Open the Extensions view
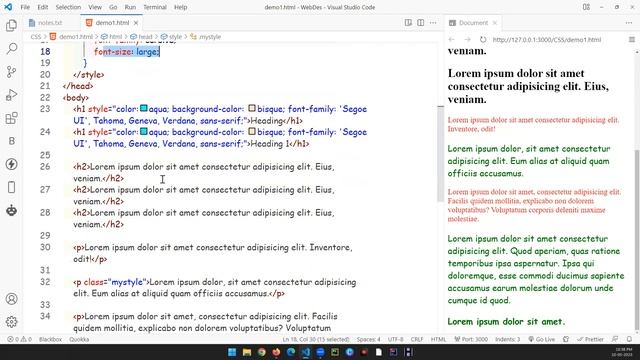 [11, 118]
